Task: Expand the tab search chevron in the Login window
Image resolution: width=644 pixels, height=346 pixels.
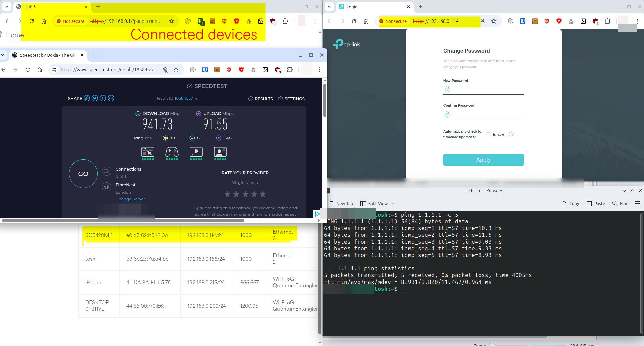Action: [x=329, y=7]
